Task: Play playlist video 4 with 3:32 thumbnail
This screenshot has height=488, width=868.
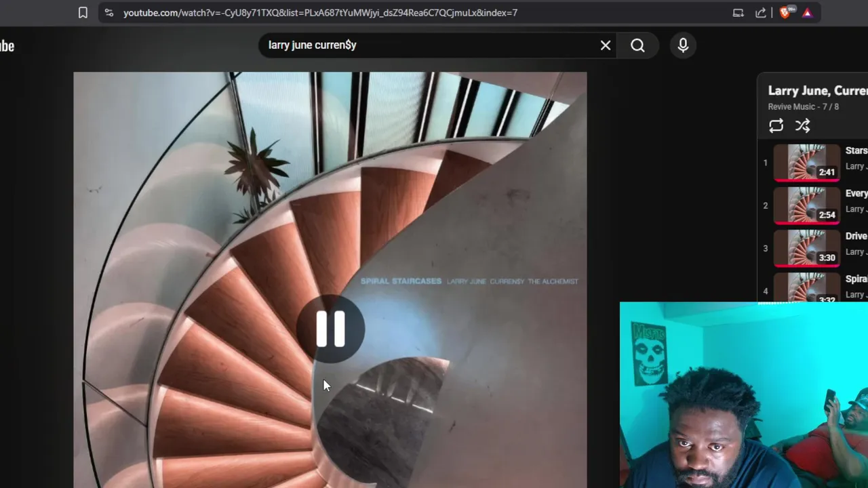Action: click(x=807, y=288)
